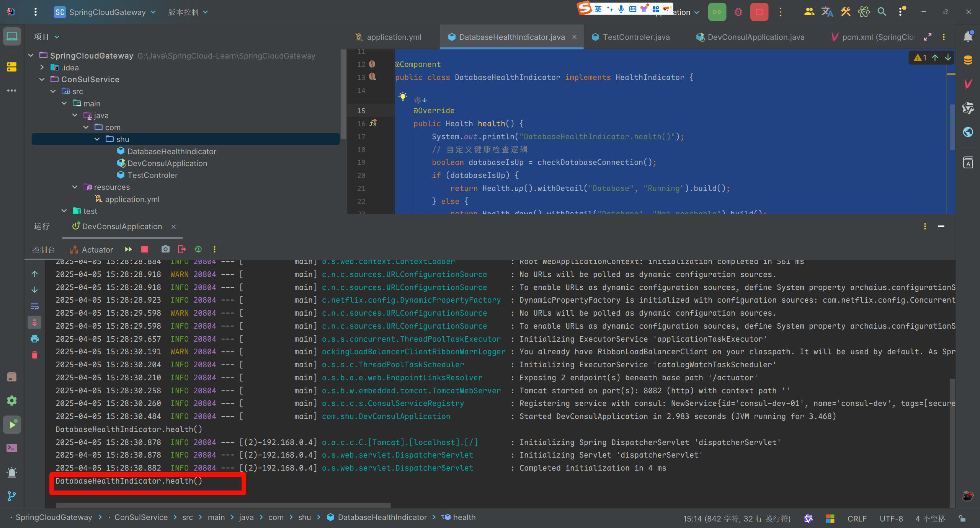This screenshot has width=980, height=528.
Task: Click the screenshot camera icon in run toolbar
Action: pyautogui.click(x=165, y=249)
